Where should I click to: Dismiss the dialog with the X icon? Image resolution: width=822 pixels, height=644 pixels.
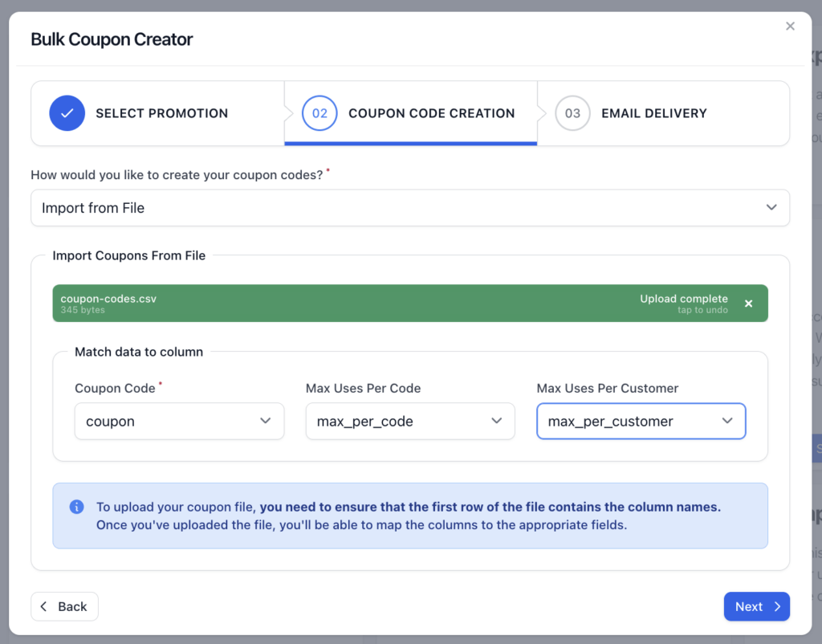(x=790, y=26)
